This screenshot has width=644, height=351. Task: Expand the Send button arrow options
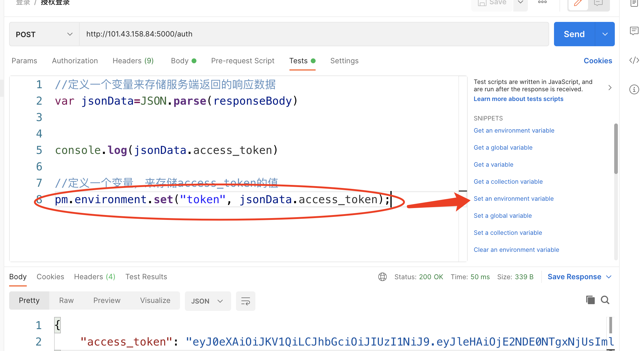(x=605, y=34)
